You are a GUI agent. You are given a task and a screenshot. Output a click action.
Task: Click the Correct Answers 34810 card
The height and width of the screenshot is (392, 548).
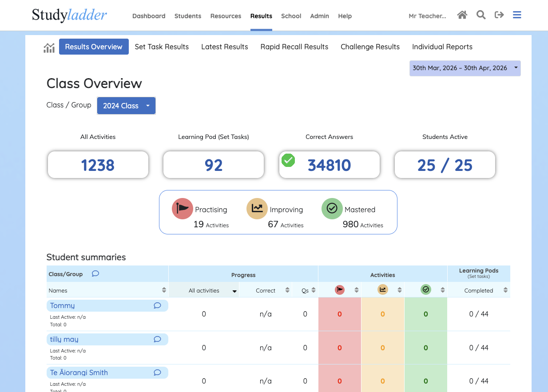(330, 165)
